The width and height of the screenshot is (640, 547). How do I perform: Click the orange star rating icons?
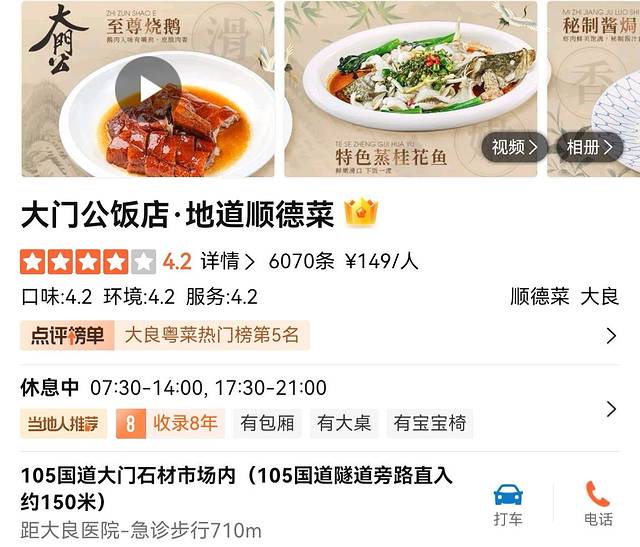click(x=88, y=262)
